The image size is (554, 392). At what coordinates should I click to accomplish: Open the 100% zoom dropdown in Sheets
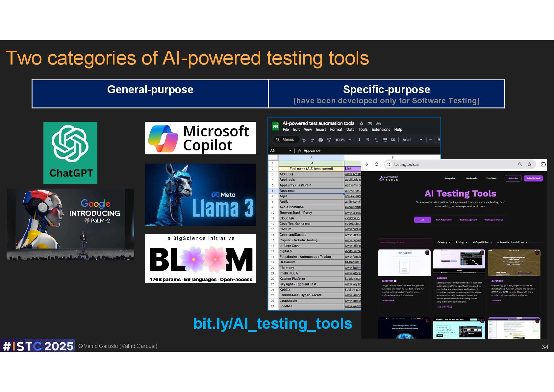[343, 140]
